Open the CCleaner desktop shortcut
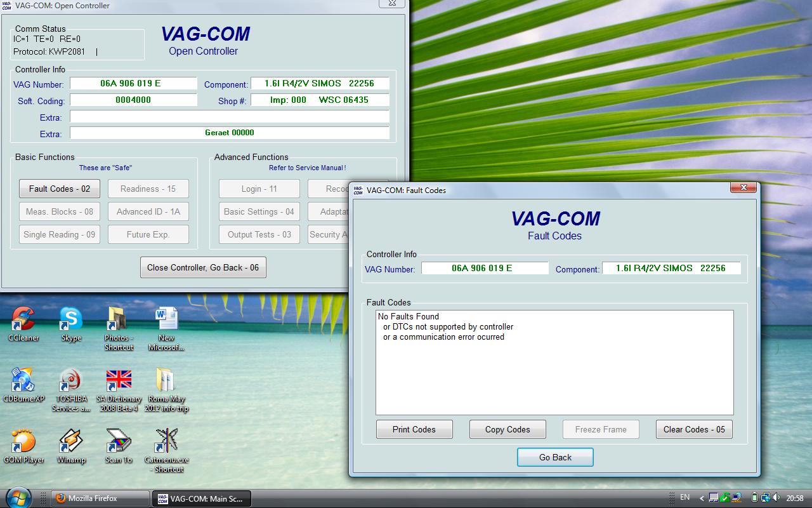This screenshot has width=812, height=508. (x=23, y=319)
